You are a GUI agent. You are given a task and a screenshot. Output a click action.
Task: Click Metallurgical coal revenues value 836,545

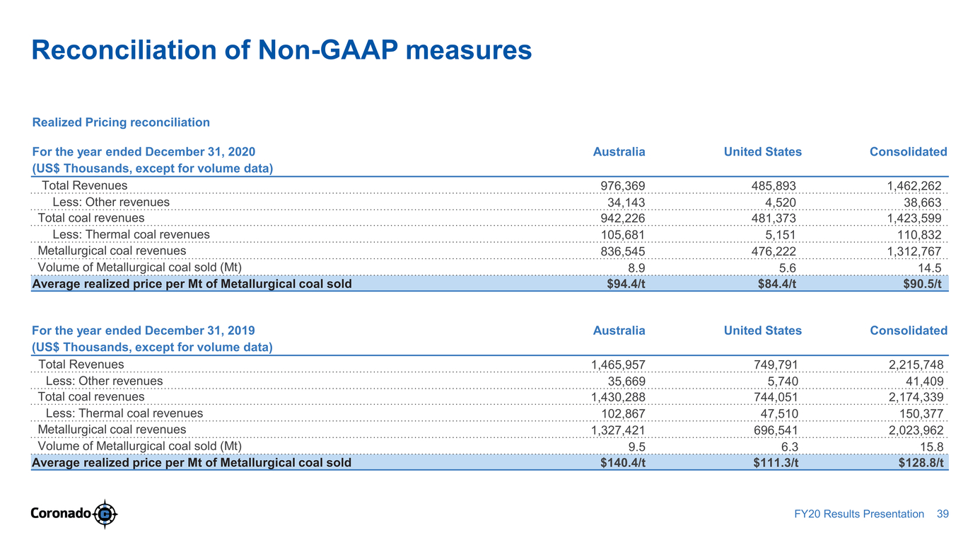622,252
